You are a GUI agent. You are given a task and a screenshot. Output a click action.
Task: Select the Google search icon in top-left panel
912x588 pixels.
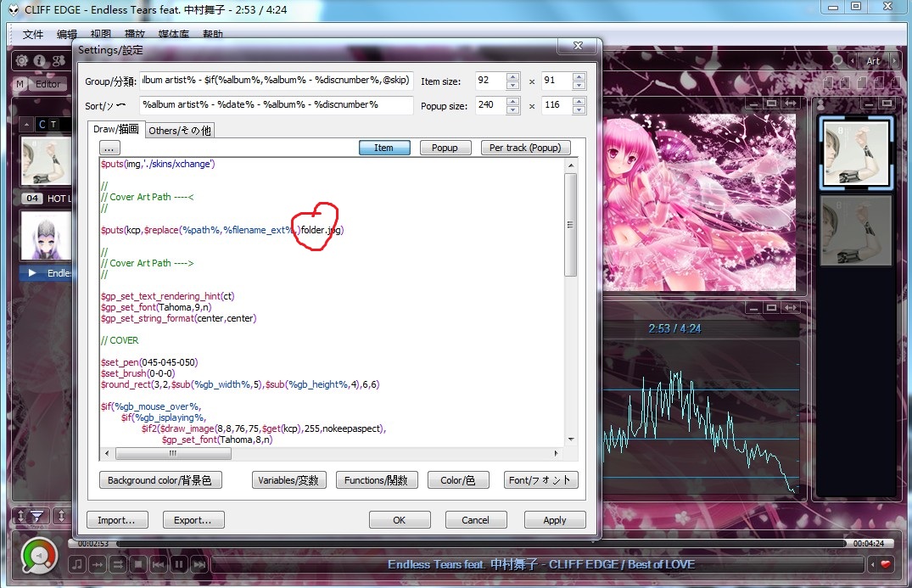tap(59, 60)
